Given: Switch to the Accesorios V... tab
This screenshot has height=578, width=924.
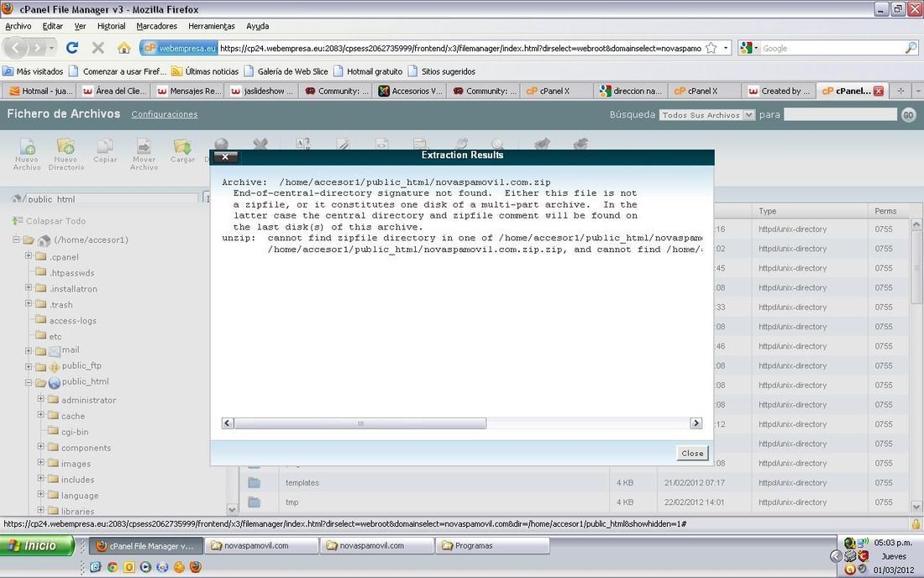Looking at the screenshot, I should click(x=410, y=91).
